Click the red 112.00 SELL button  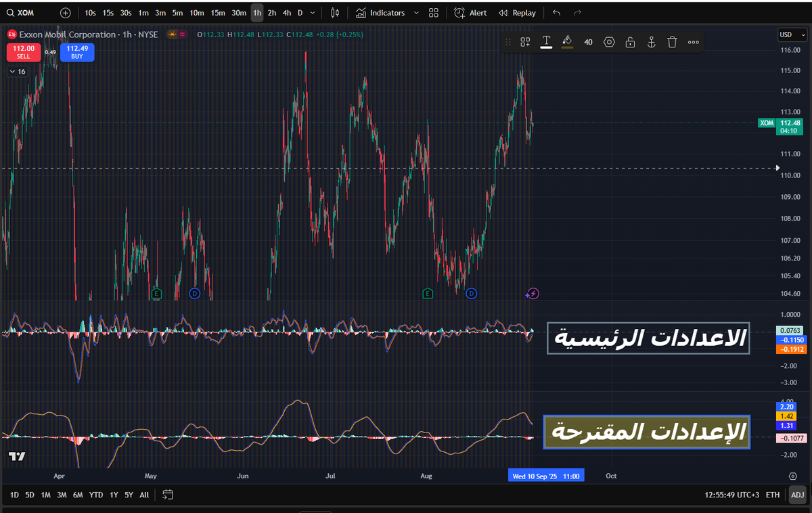point(24,52)
